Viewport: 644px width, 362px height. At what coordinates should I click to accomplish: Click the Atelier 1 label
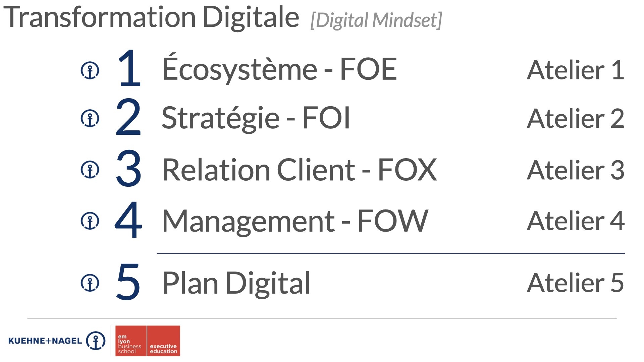576,70
